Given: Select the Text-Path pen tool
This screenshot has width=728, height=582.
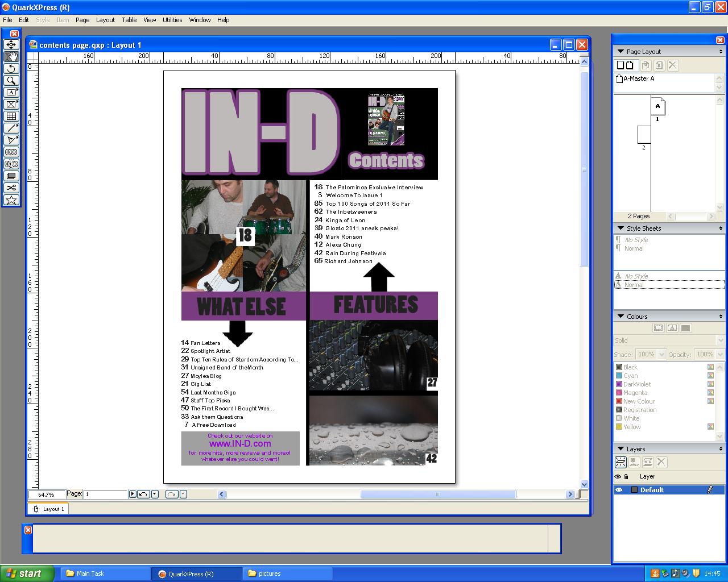Looking at the screenshot, I should tap(11, 140).
